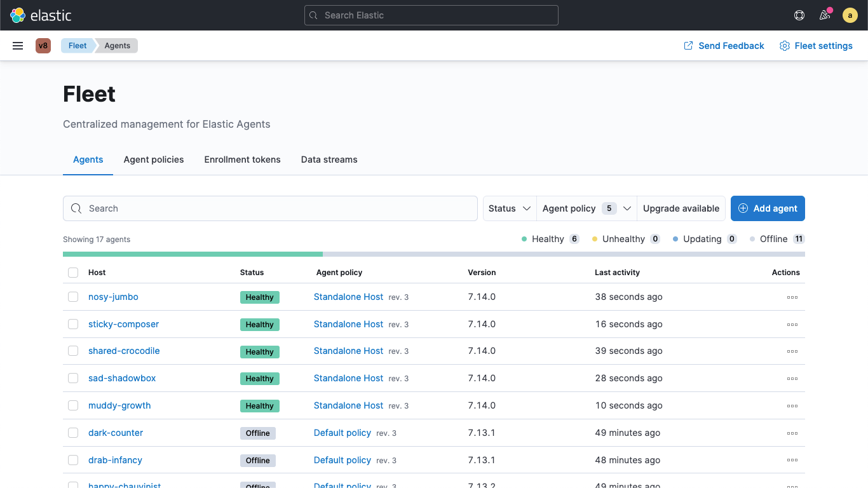This screenshot has width=868, height=488.
Task: Open Standalone Host policy for shared-crocodile
Action: (348, 351)
